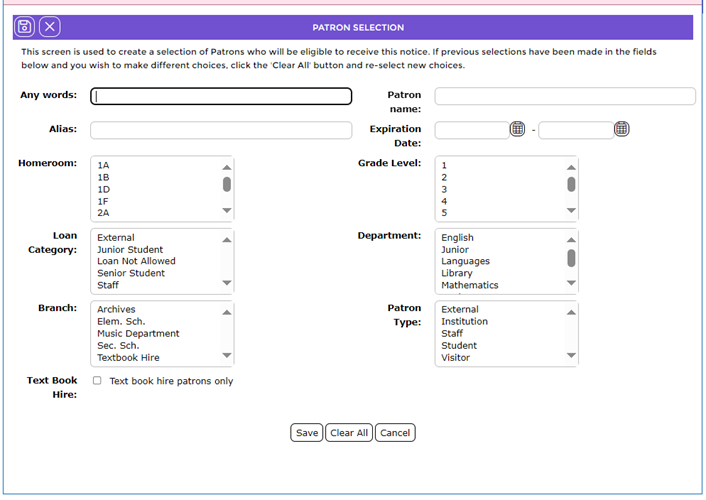Open the expiration end date calendar
This screenshot has height=500, width=706.
[x=621, y=129]
